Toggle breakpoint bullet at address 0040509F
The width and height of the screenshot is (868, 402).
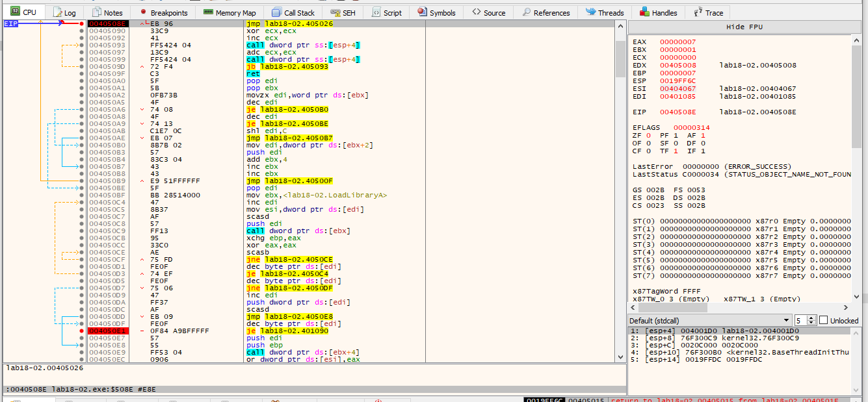click(82, 73)
